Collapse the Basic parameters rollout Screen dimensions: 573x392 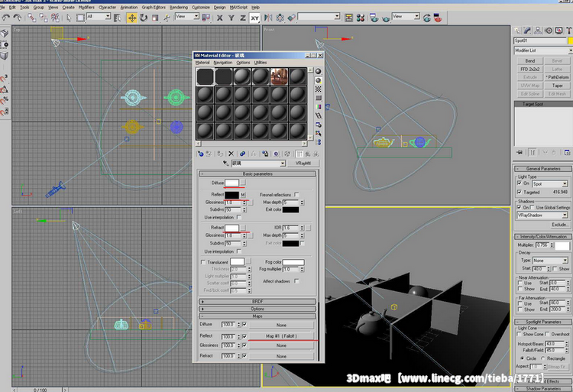click(x=257, y=174)
